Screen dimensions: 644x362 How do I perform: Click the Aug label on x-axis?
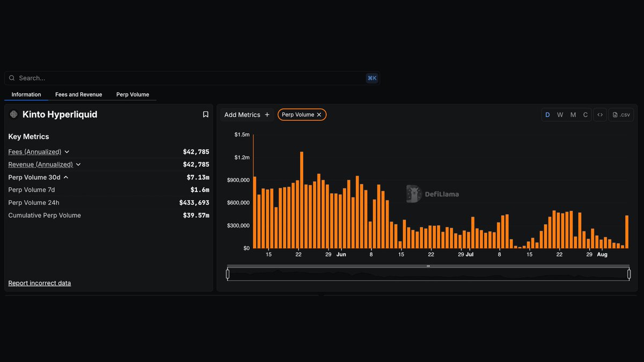[x=602, y=255]
